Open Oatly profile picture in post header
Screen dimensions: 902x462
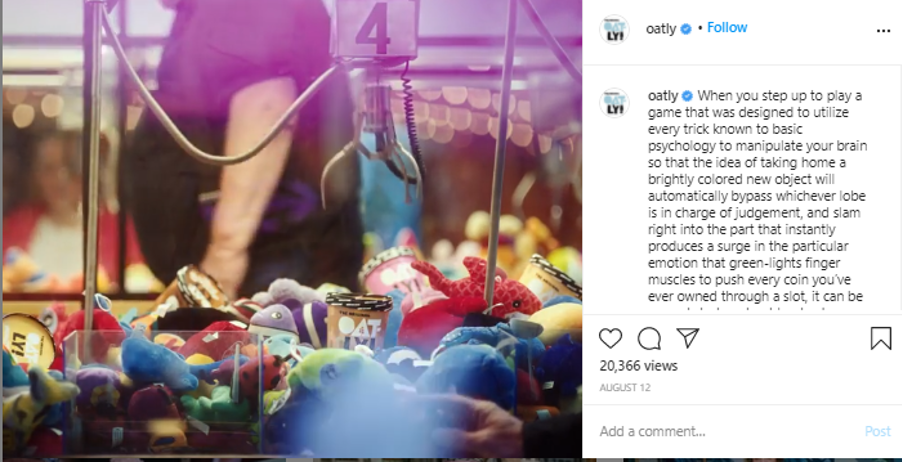click(x=614, y=29)
